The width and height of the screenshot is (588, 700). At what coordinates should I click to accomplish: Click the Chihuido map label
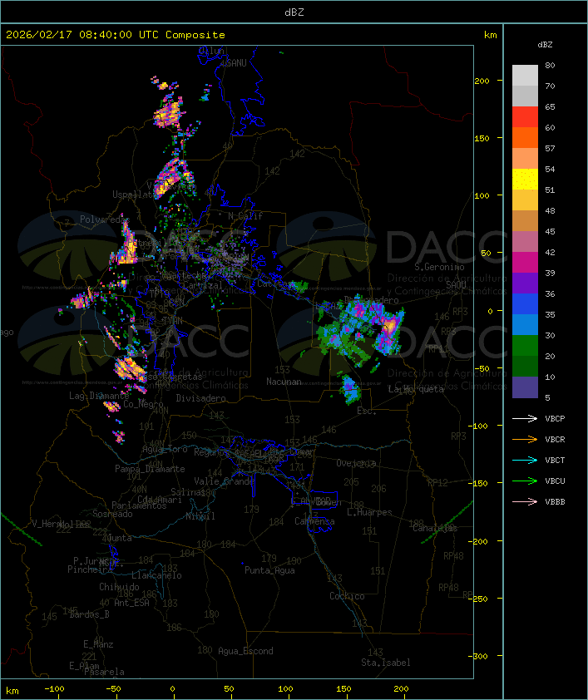119,587
